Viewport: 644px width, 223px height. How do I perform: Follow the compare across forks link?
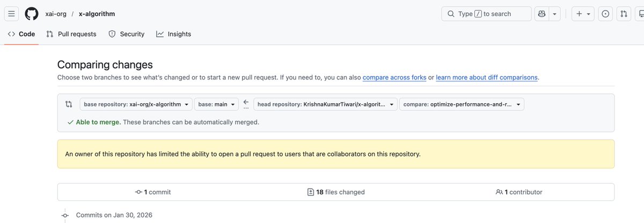click(x=394, y=77)
